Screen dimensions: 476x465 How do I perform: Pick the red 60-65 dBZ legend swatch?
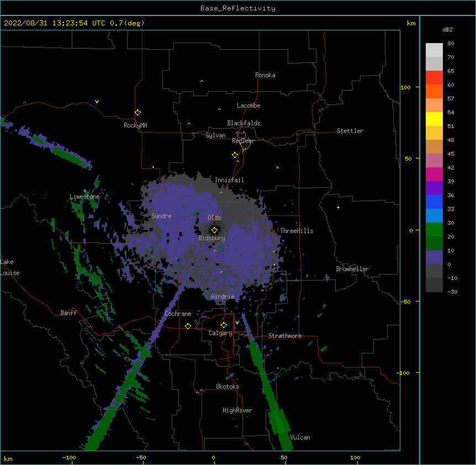tap(434, 78)
